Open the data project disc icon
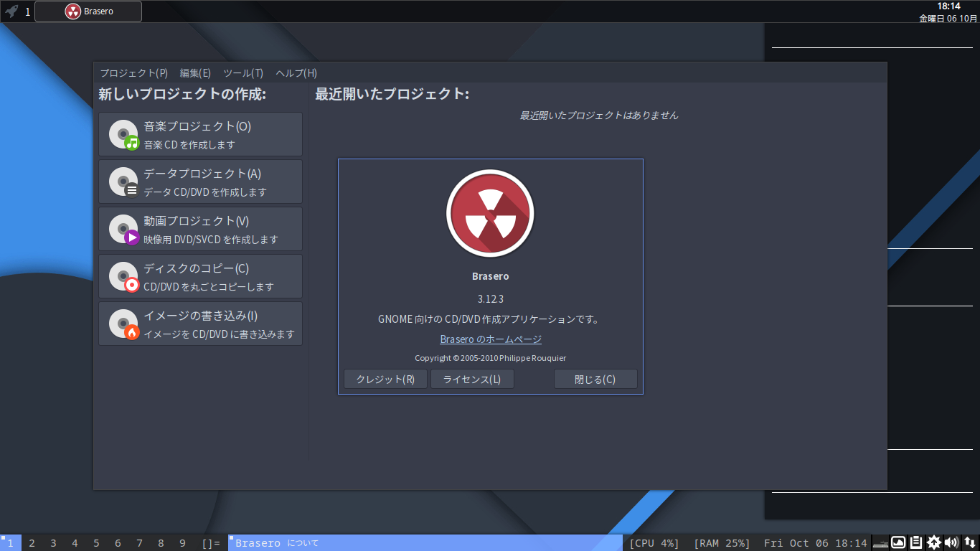 coord(123,182)
